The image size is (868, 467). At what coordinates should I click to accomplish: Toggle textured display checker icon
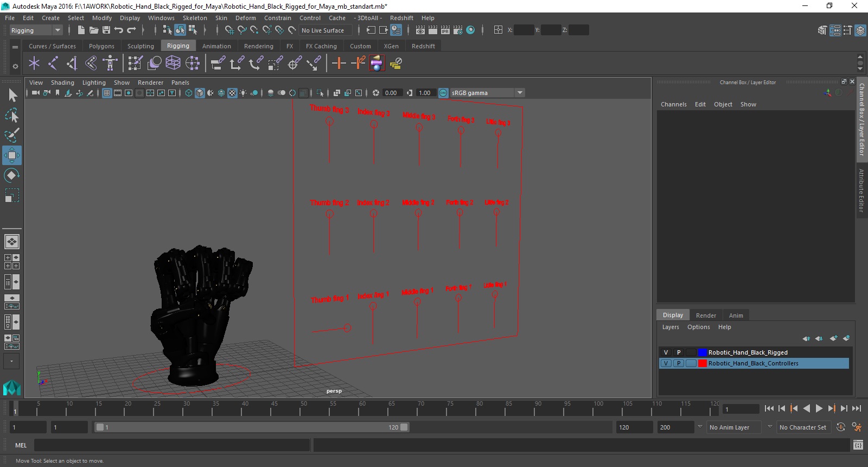232,93
